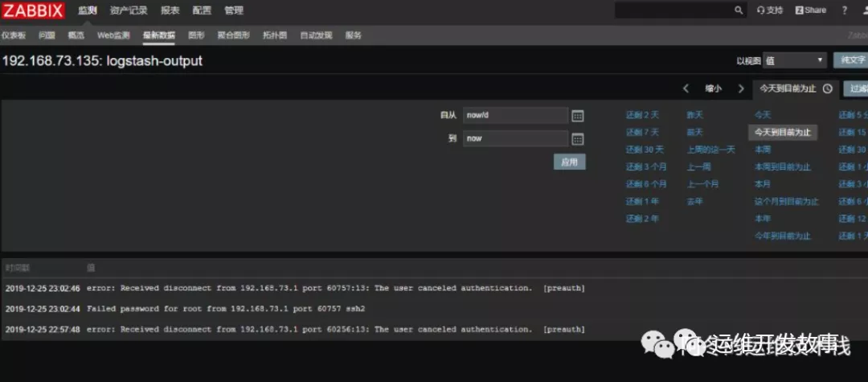The width and height of the screenshot is (868, 382).
Task: Select 上一周 time range
Action: point(698,166)
